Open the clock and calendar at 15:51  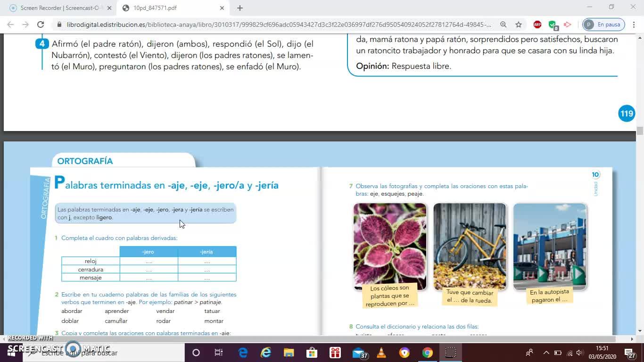coord(602,353)
